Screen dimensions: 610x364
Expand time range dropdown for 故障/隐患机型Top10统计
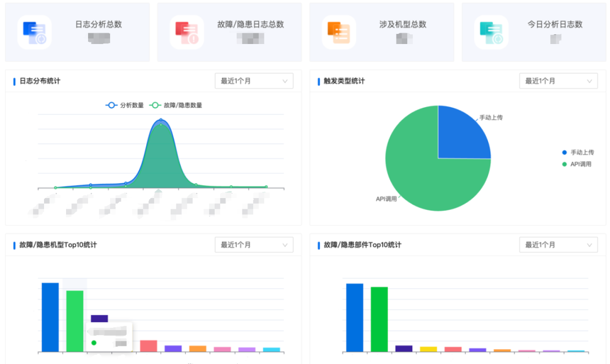coord(254,245)
